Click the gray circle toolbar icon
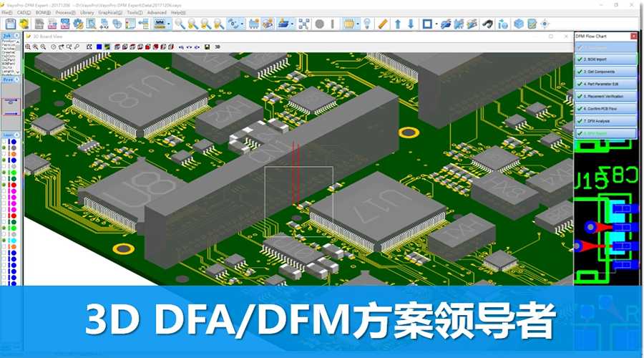The height and width of the screenshot is (358, 644). [320, 24]
